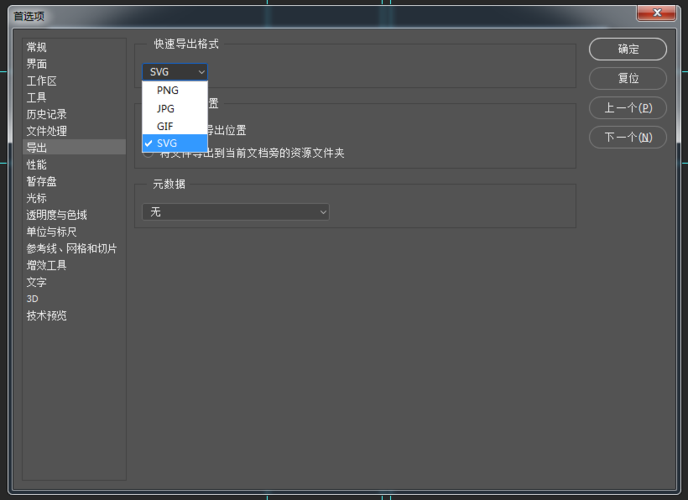Open the 元数据 dropdown showing 无

click(236, 212)
